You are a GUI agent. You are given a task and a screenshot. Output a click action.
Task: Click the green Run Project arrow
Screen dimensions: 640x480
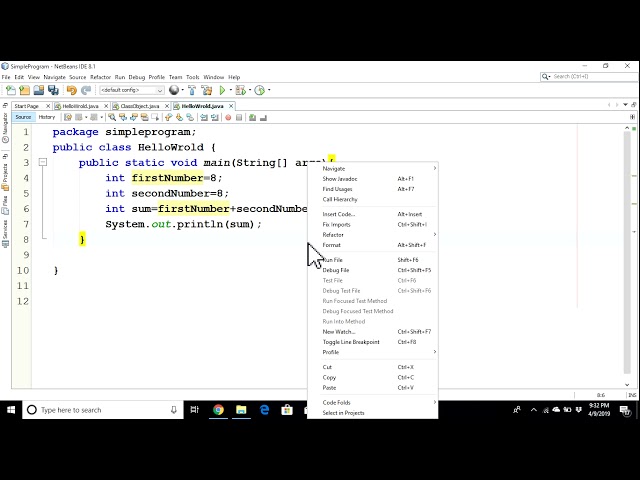pos(222,90)
